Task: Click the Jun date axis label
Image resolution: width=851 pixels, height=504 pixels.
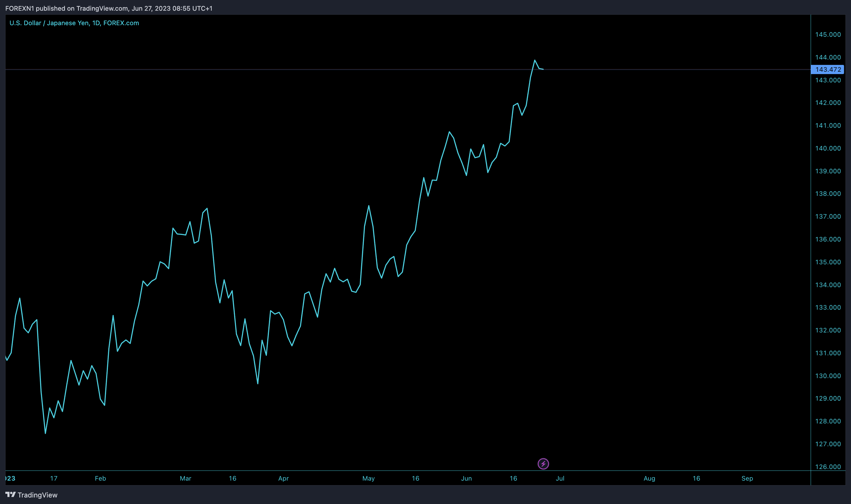Action: (466, 478)
